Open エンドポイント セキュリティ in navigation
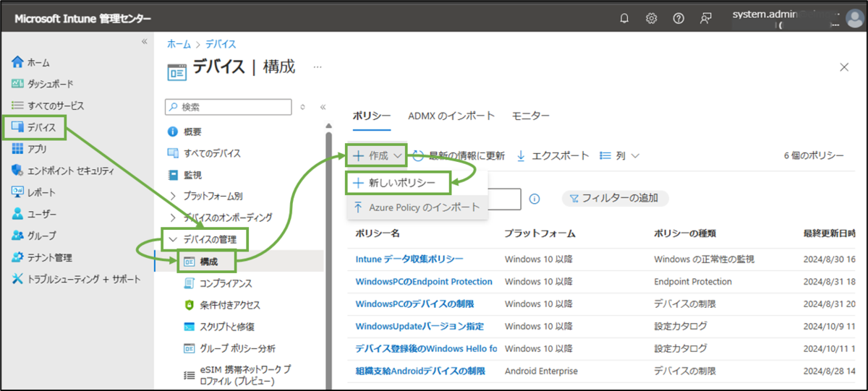The height and width of the screenshot is (391, 868). [x=63, y=171]
